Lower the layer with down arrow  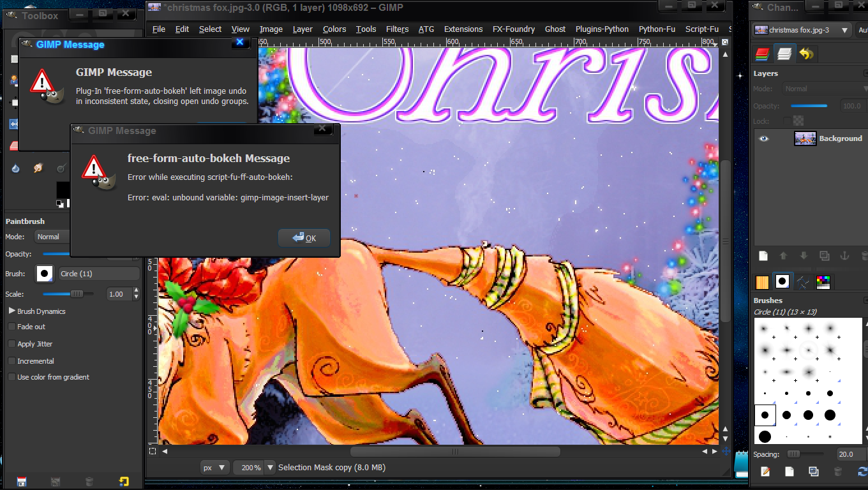[804, 256]
